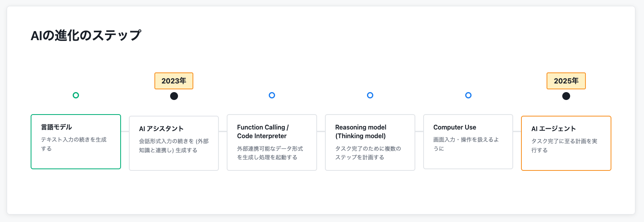This screenshot has height=222, width=644.
Task: Select the Computer Use card
Action: (x=468, y=159)
